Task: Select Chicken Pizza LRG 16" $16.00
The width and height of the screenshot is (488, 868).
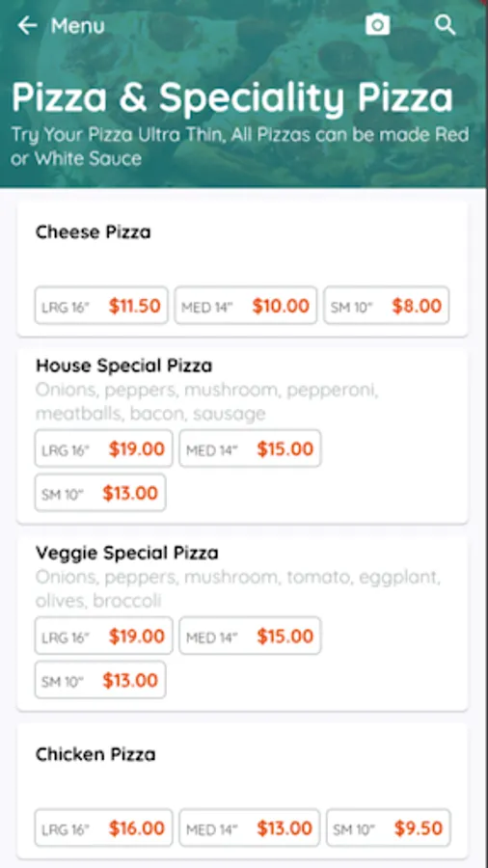Action: click(103, 828)
